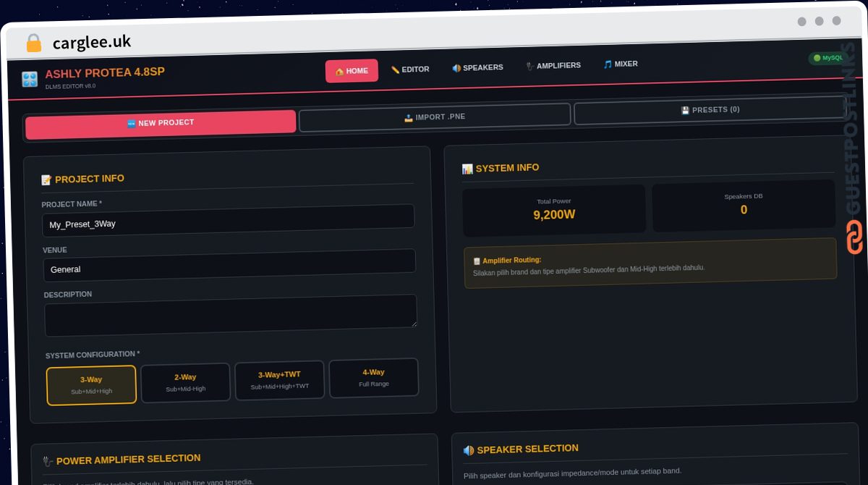Click the Ashly Protea app logo icon
This screenshot has height=485, width=868.
tap(30, 79)
